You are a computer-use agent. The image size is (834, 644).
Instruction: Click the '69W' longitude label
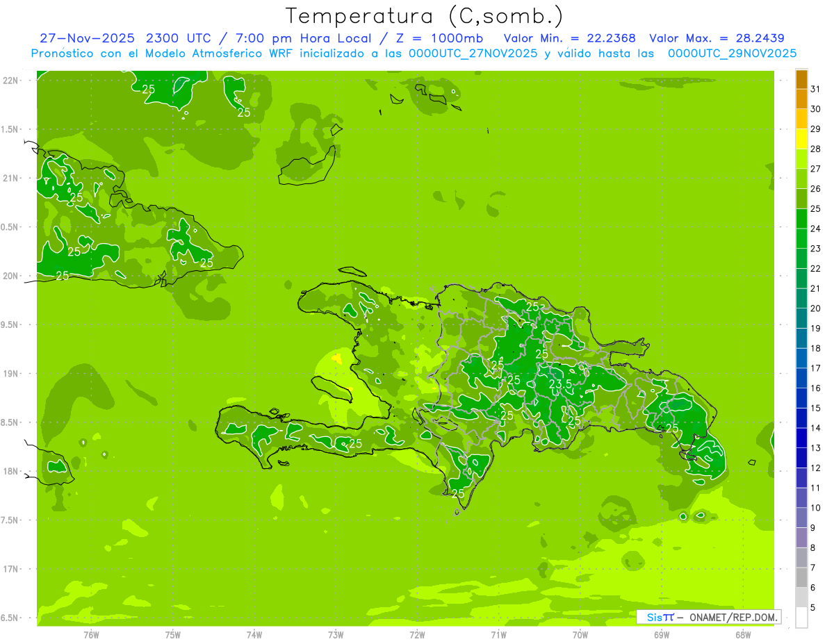coord(662,635)
